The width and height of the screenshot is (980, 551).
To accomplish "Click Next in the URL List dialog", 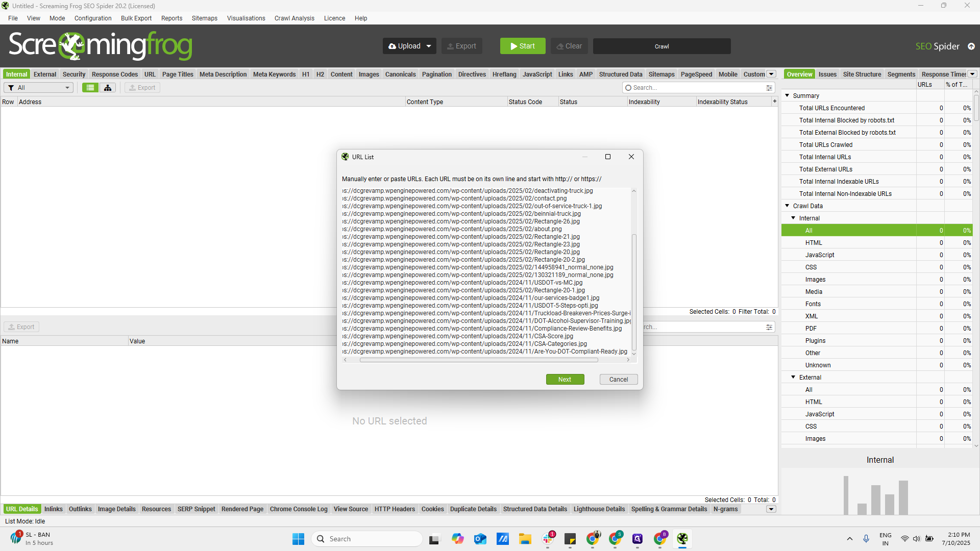I will point(565,379).
